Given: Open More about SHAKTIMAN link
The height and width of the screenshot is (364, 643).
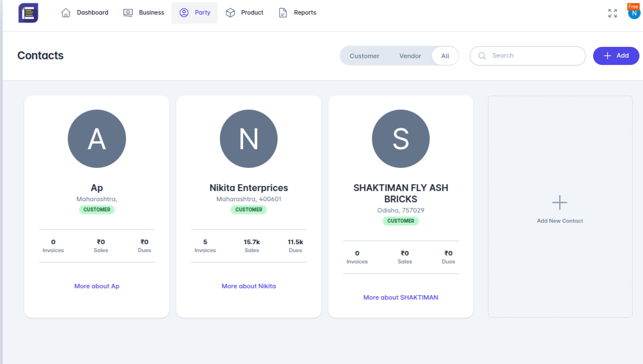Looking at the screenshot, I should tap(400, 297).
